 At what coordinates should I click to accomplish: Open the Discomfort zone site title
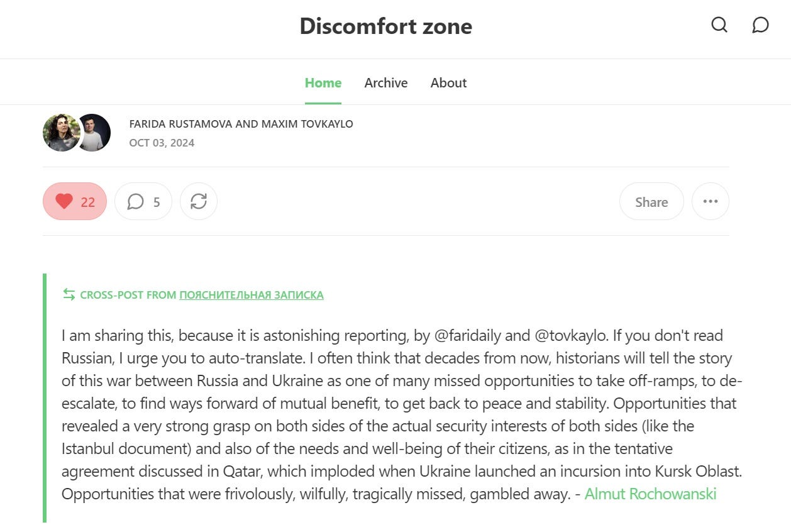pos(386,26)
